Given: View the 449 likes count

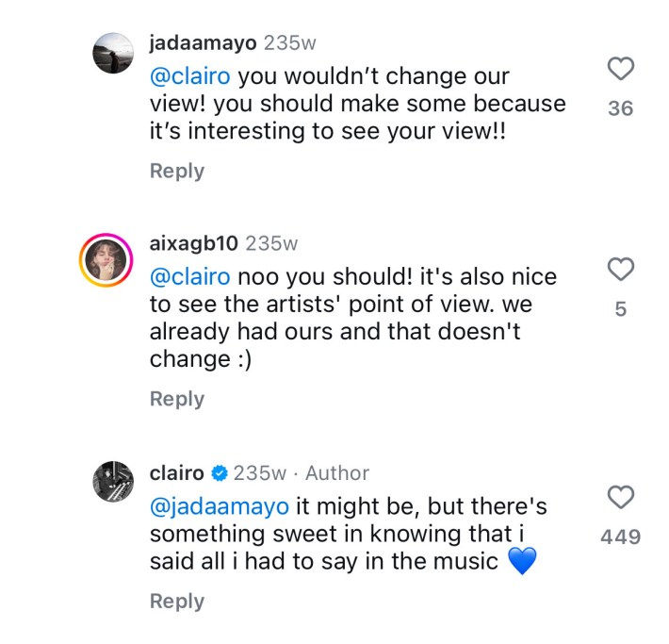Looking at the screenshot, I should 620,537.
